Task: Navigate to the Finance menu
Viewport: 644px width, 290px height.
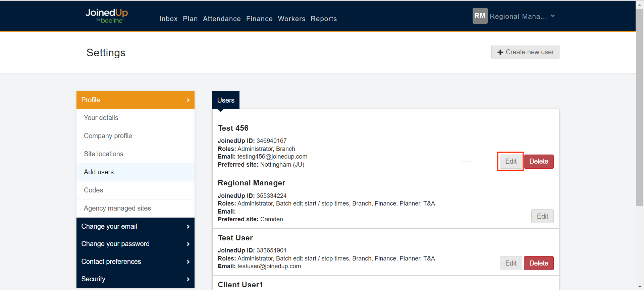Action: pyautogui.click(x=259, y=19)
